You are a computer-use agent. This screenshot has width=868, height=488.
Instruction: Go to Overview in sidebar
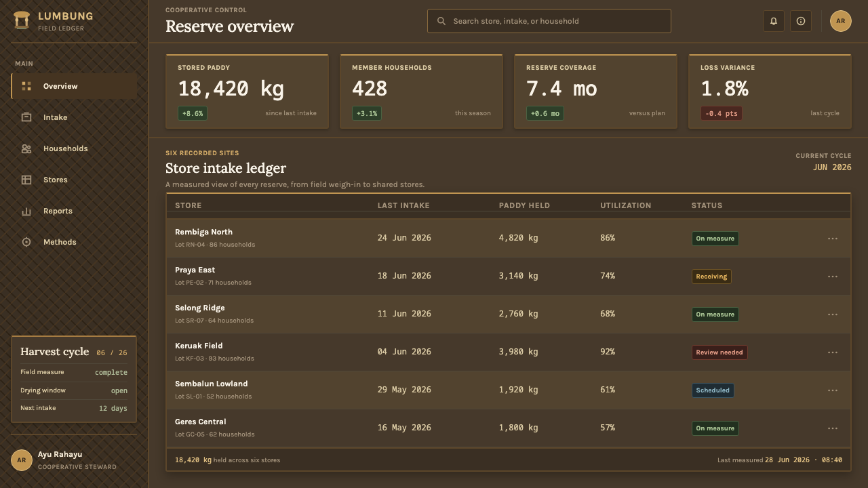pyautogui.click(x=74, y=86)
